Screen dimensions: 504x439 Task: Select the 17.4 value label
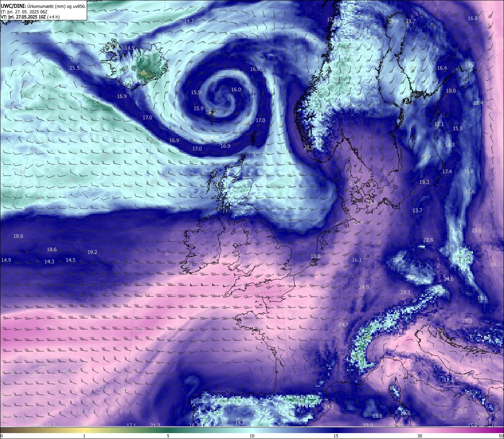point(447,172)
